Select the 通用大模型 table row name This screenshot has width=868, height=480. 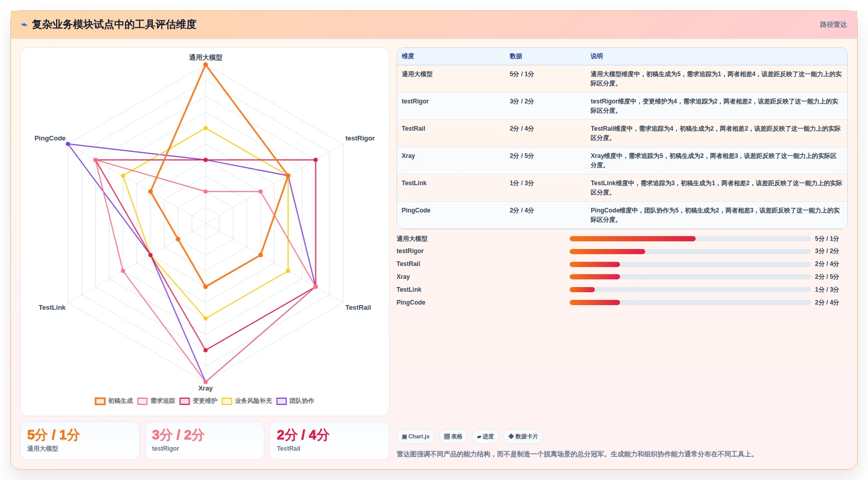tap(417, 74)
